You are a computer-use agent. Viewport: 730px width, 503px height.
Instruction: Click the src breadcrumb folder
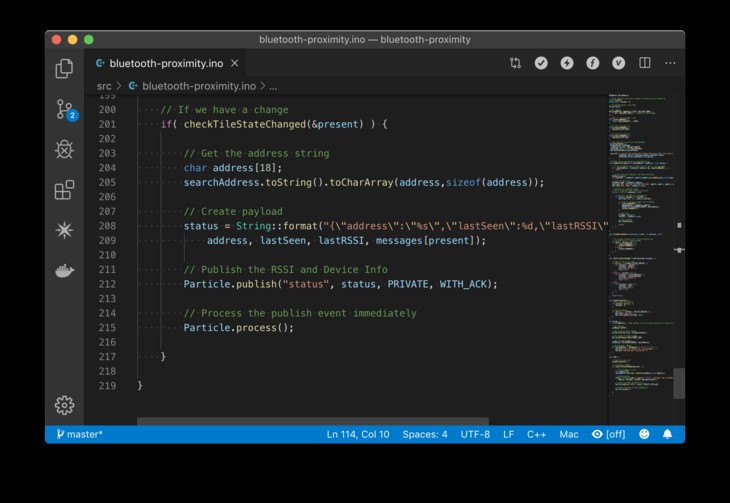[x=104, y=86]
